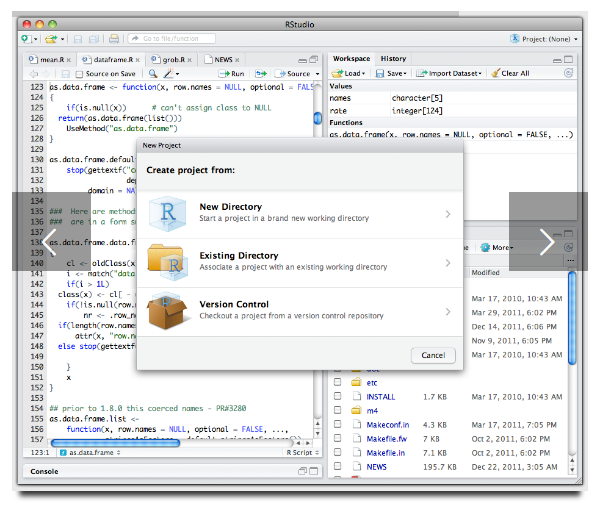Choose New Directory project option

coord(300,214)
